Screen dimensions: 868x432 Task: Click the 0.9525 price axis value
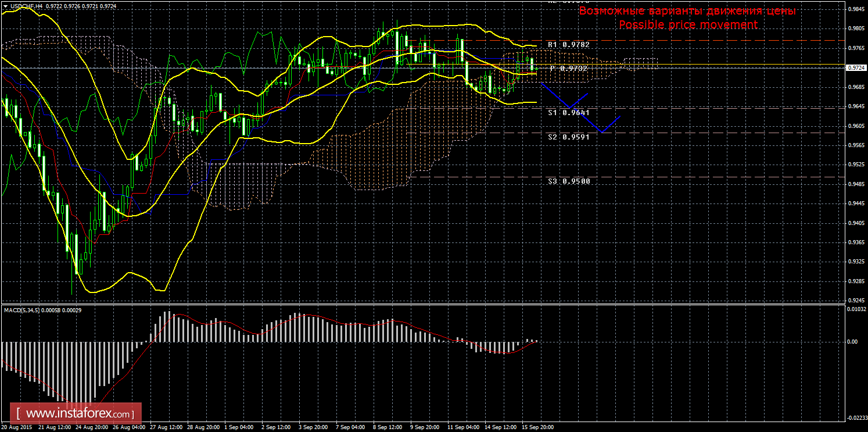coord(855,165)
